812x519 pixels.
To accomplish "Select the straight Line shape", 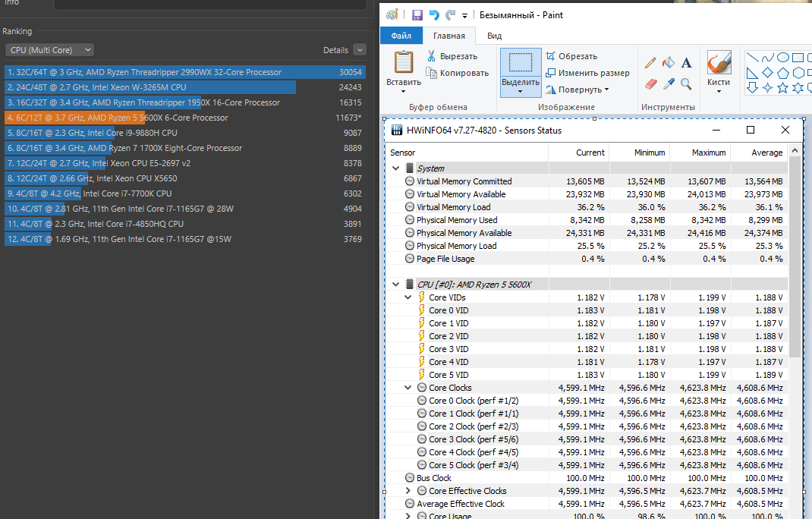I will point(753,58).
